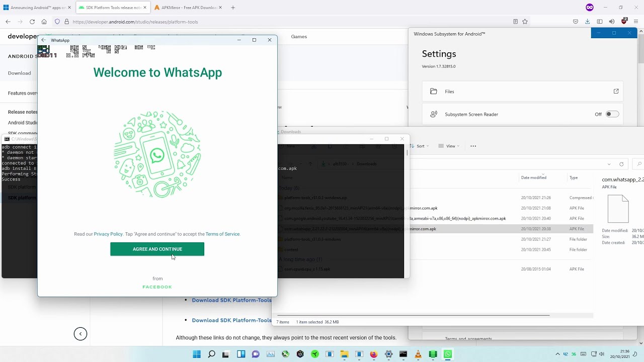This screenshot has width=644, height=362.
Task: Open Download item in Android sidebar
Action: pyautogui.click(x=19, y=73)
